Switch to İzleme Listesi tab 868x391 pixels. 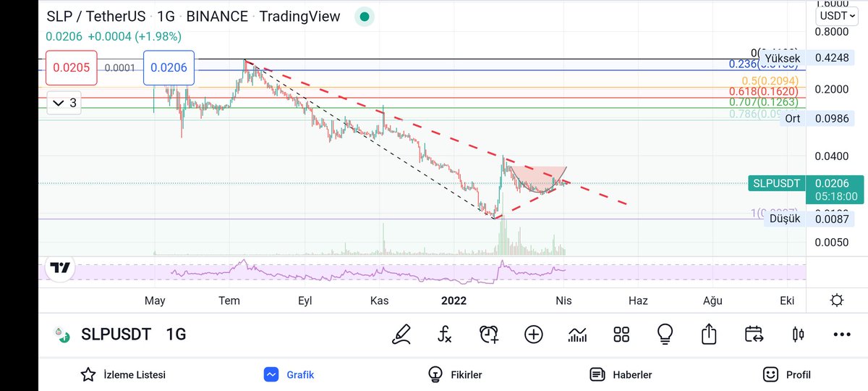click(x=123, y=374)
